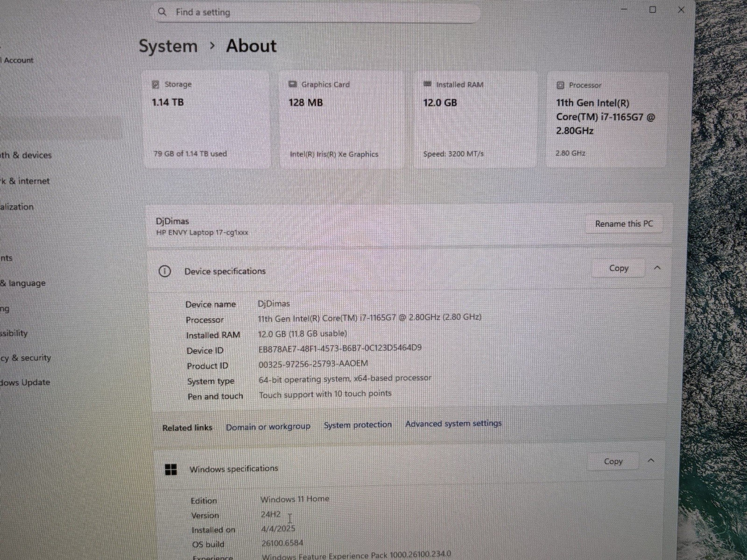Open Domain or workgroup link
This screenshot has width=747, height=560.
tap(268, 427)
